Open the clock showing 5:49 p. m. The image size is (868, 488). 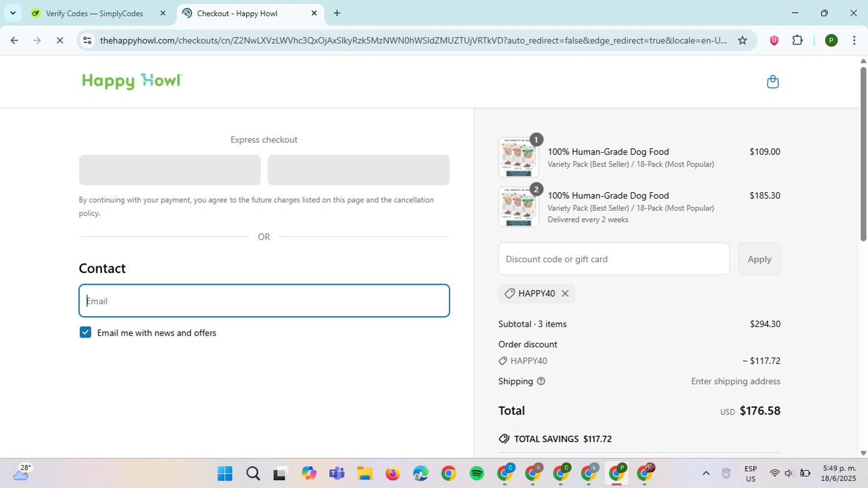tap(838, 474)
